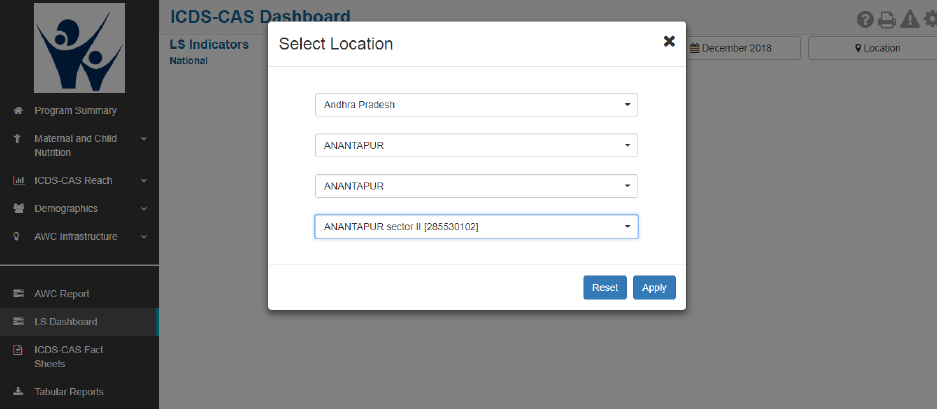Open the ANANTAPUR sector II dropdown
Viewport: 937px width, 409px height.
476,227
